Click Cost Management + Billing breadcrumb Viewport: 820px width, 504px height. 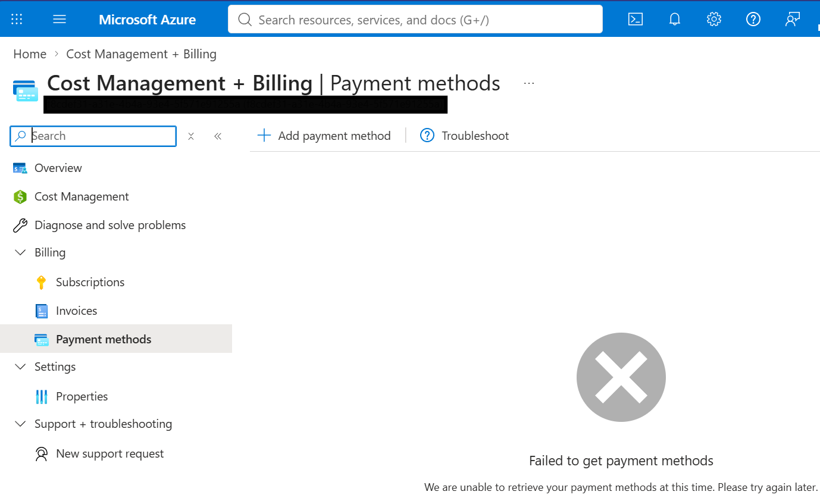(141, 54)
